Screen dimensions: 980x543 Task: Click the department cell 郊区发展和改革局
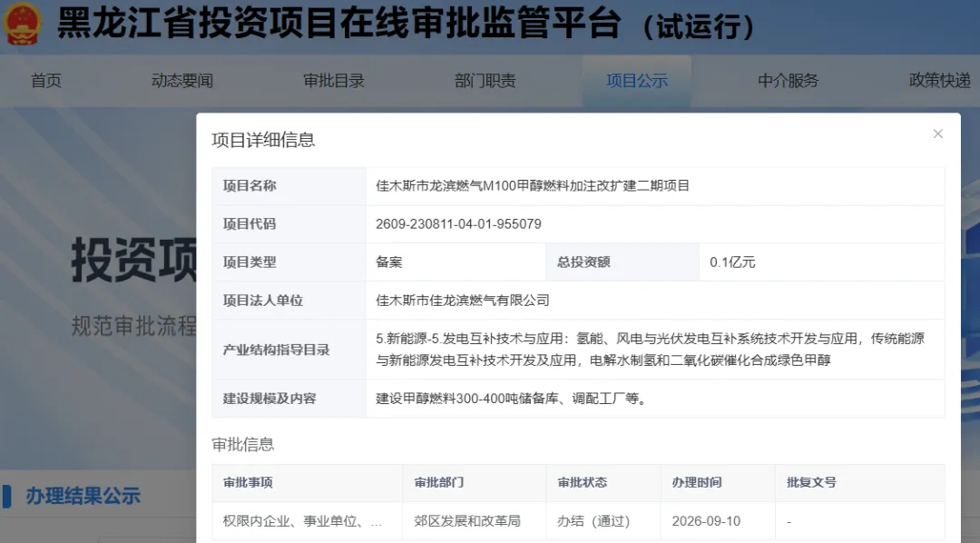pos(467,521)
